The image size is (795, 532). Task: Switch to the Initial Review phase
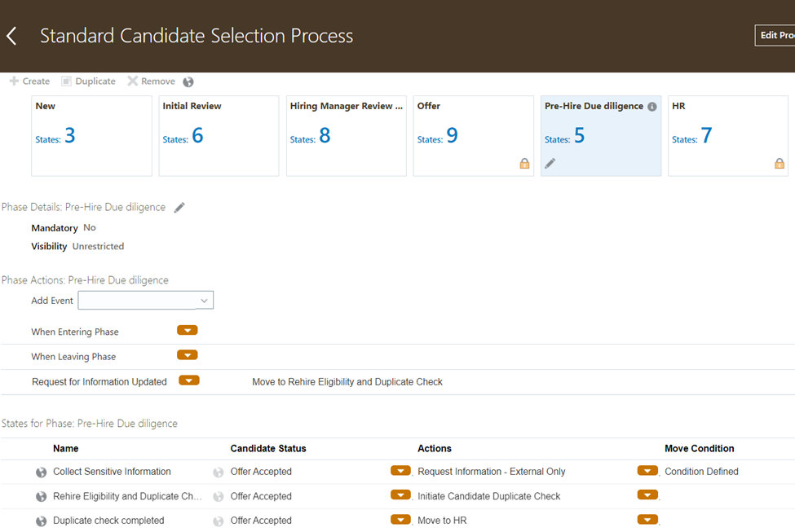[x=219, y=135]
